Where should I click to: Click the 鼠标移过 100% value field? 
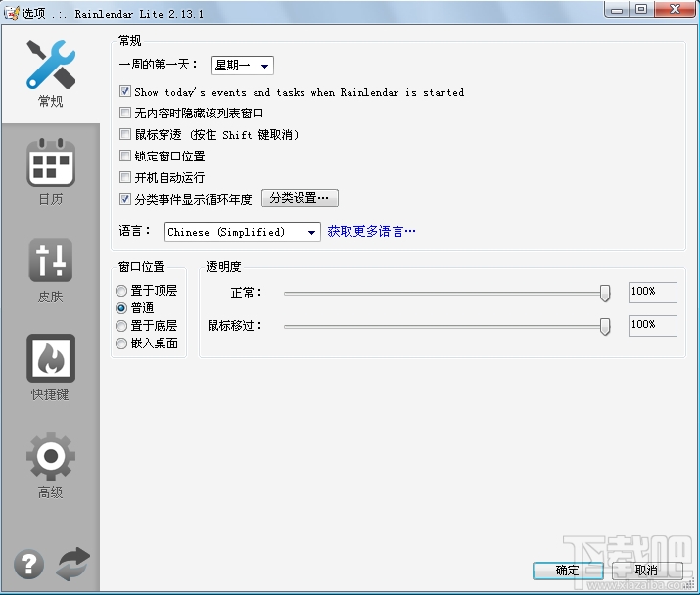coord(653,326)
